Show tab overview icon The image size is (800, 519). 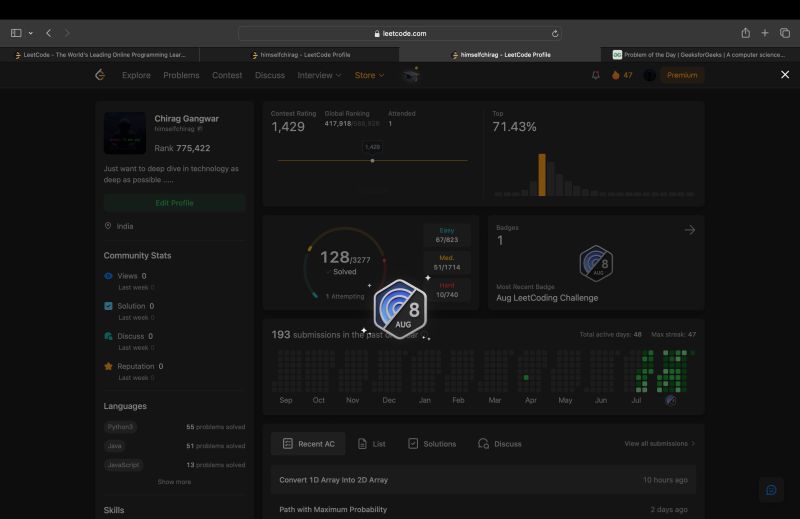click(785, 33)
